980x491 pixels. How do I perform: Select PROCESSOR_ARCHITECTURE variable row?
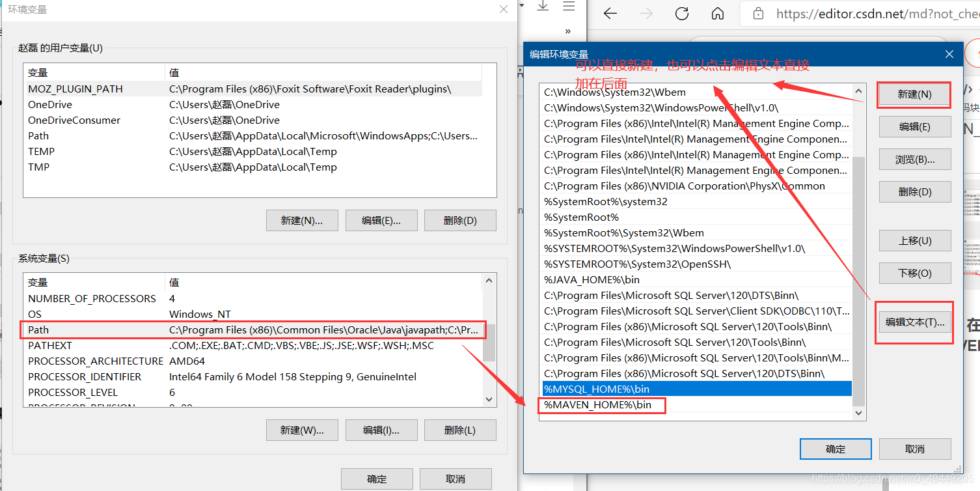click(254, 361)
